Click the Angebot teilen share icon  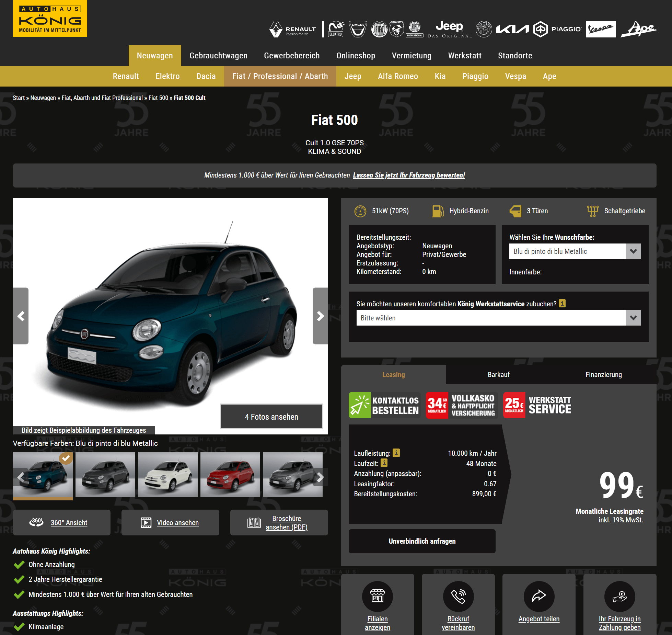(x=539, y=597)
